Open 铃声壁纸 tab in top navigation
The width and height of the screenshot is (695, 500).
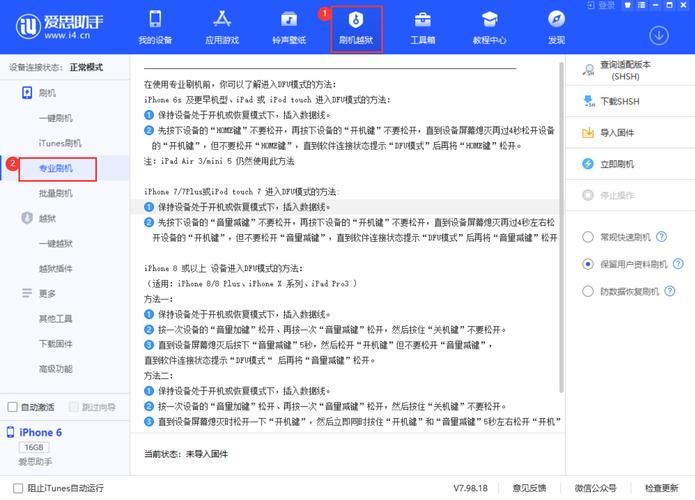[289, 28]
